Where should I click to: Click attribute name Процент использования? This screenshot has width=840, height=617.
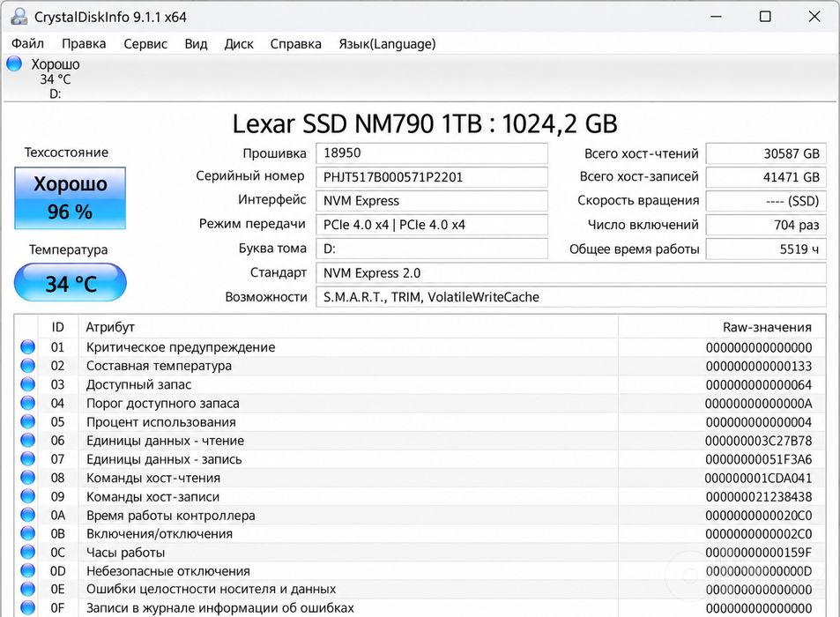160,422
